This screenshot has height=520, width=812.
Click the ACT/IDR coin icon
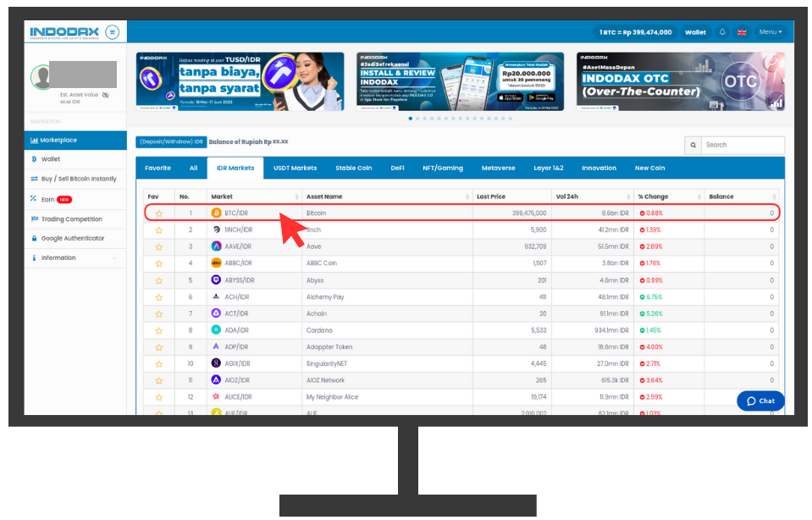pyautogui.click(x=217, y=313)
